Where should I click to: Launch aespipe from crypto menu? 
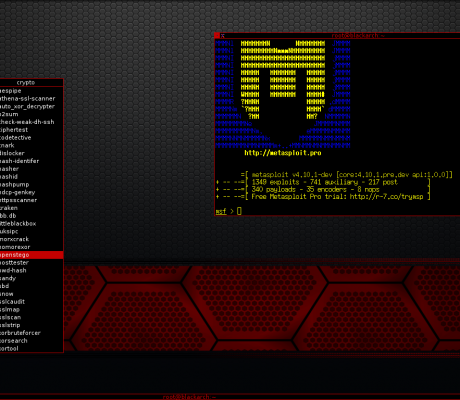coord(31,91)
